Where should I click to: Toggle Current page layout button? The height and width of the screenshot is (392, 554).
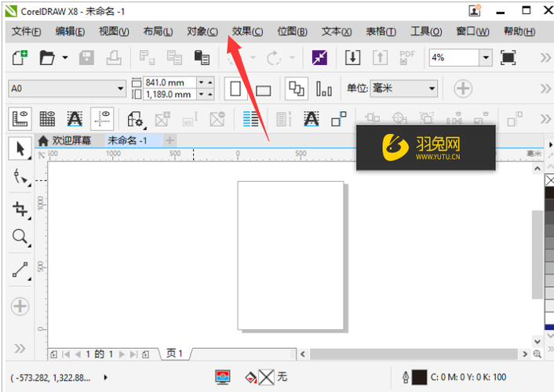click(323, 89)
